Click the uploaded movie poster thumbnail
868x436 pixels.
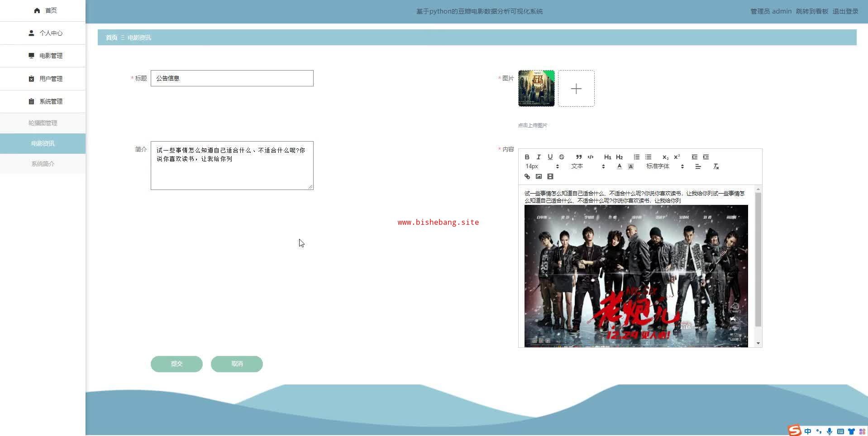pyautogui.click(x=536, y=88)
